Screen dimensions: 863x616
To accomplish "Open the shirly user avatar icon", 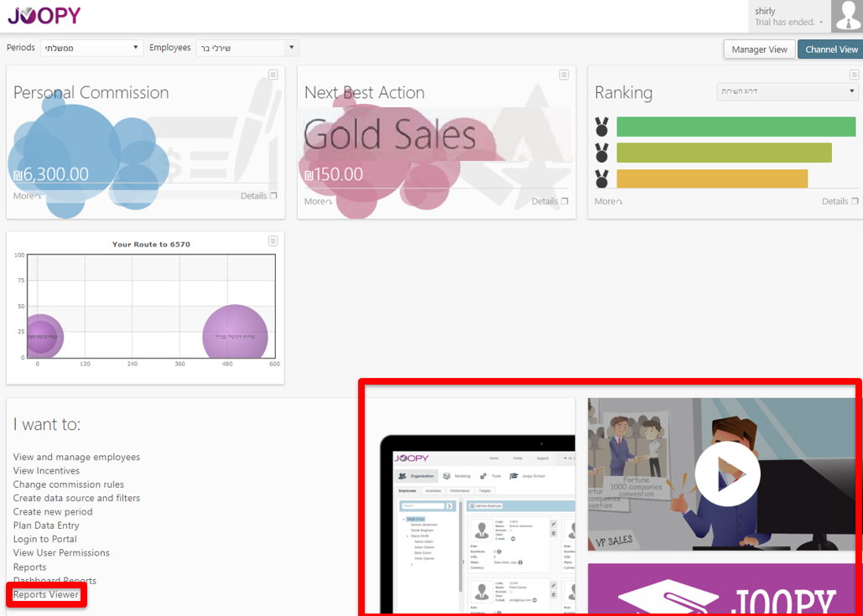I will (846, 16).
